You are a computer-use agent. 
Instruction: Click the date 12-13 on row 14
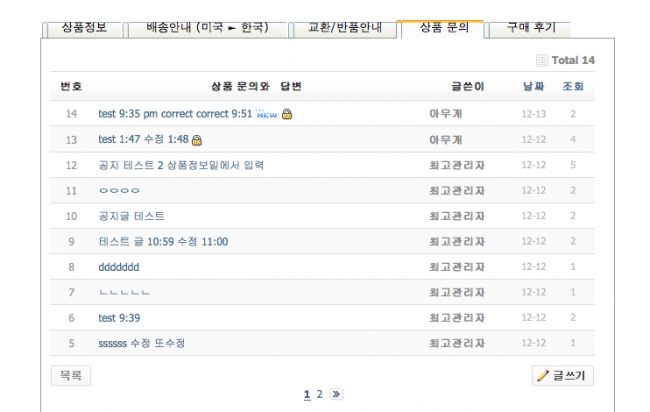point(534,114)
